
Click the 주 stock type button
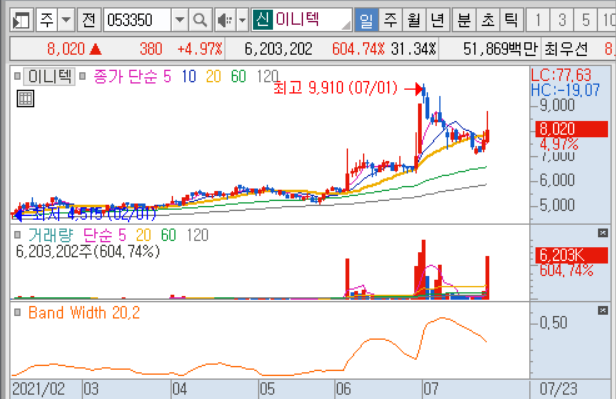pyautogui.click(x=47, y=20)
